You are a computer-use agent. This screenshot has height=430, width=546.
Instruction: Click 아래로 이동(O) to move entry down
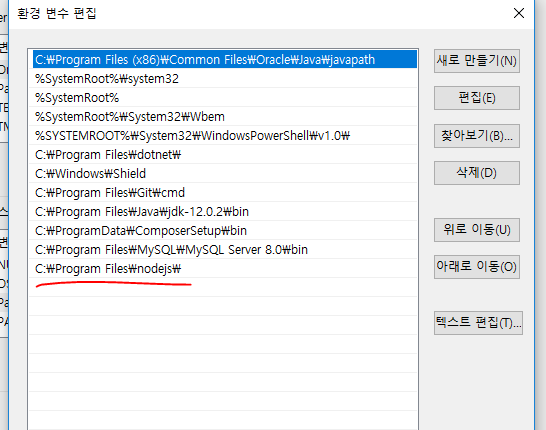point(477,267)
